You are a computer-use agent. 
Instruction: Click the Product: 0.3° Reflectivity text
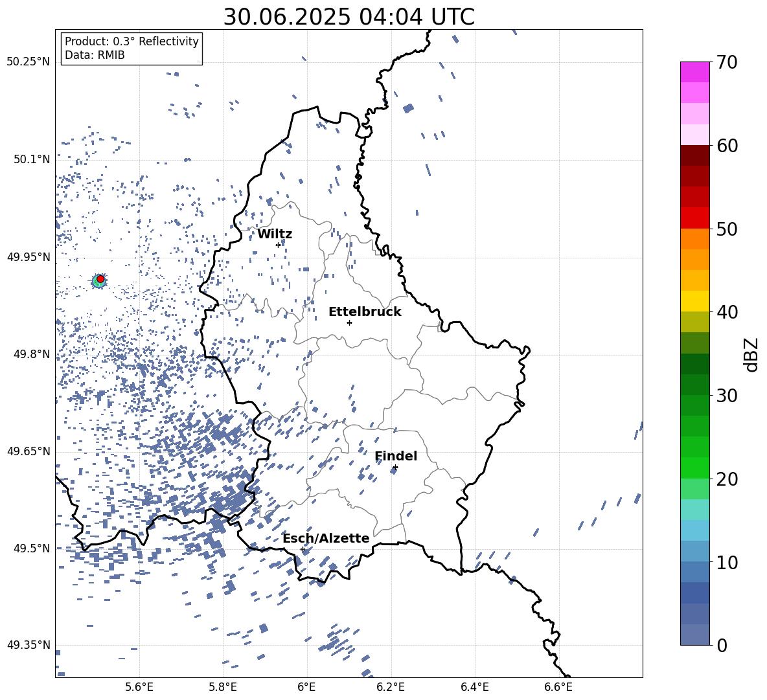[x=132, y=41]
